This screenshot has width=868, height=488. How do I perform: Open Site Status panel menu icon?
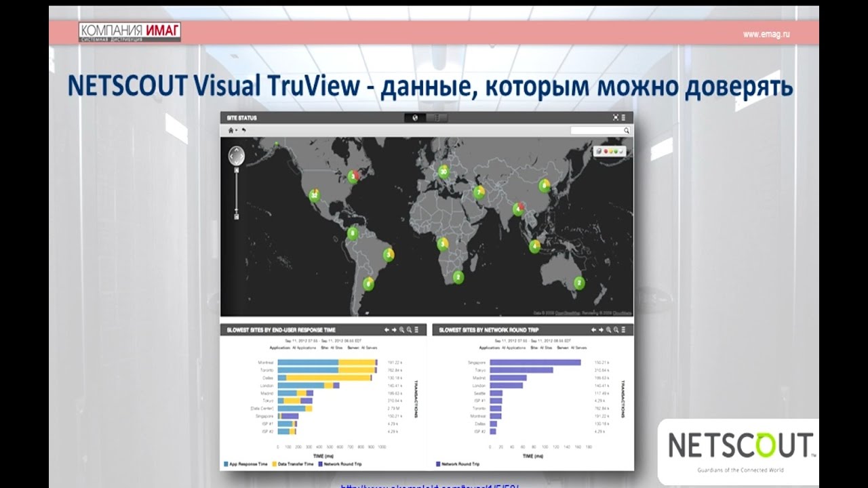click(x=624, y=117)
